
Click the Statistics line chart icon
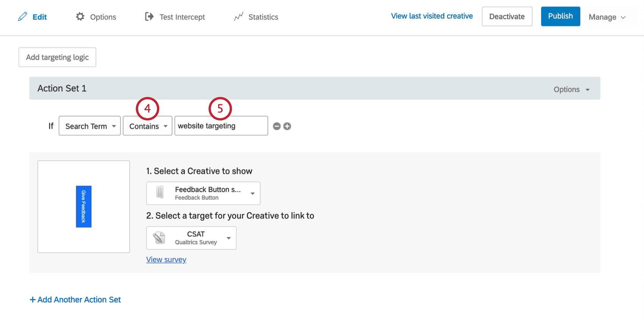(239, 17)
